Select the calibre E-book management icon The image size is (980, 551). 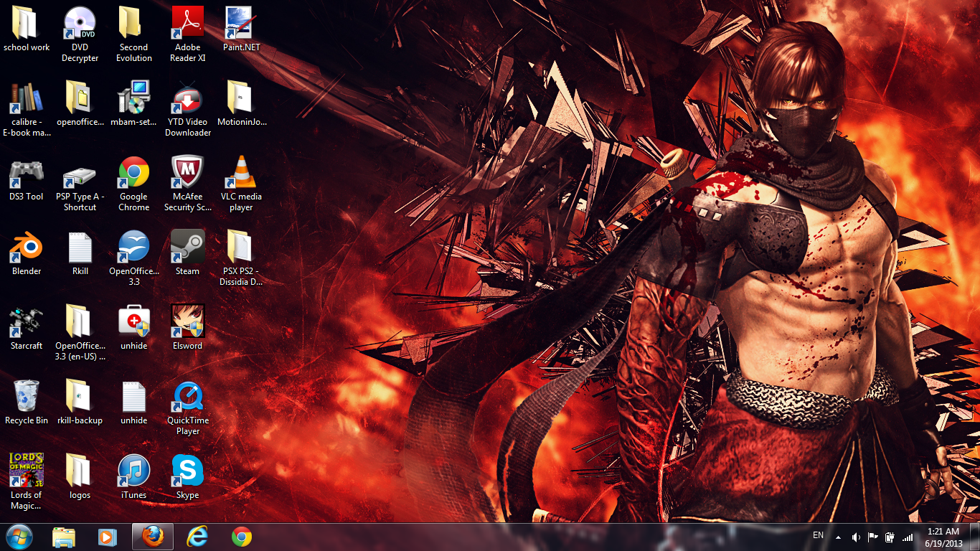click(27, 98)
